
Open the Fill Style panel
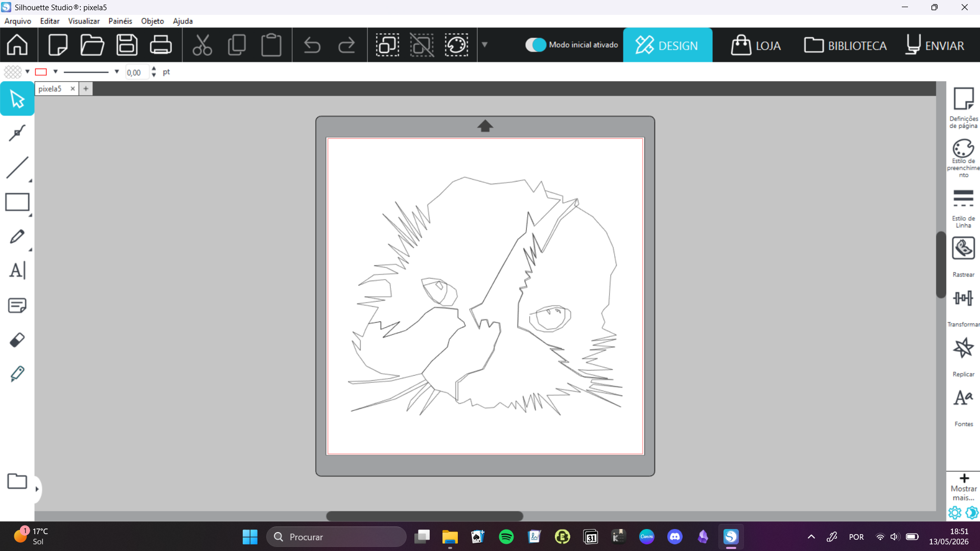[x=964, y=158]
